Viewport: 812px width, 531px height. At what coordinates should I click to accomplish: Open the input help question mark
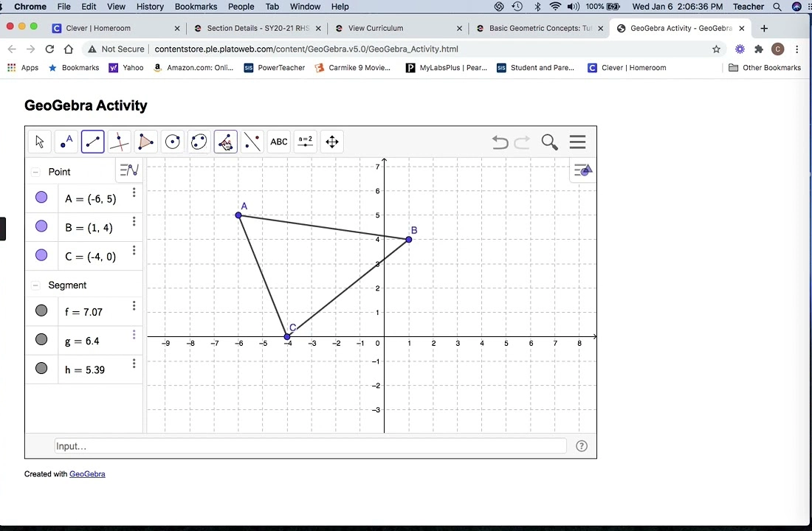tap(582, 446)
